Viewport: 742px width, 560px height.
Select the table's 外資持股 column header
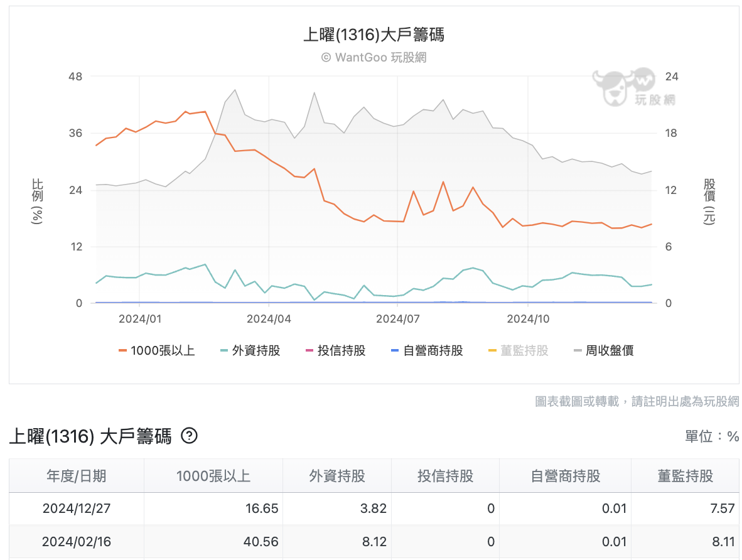click(x=337, y=476)
